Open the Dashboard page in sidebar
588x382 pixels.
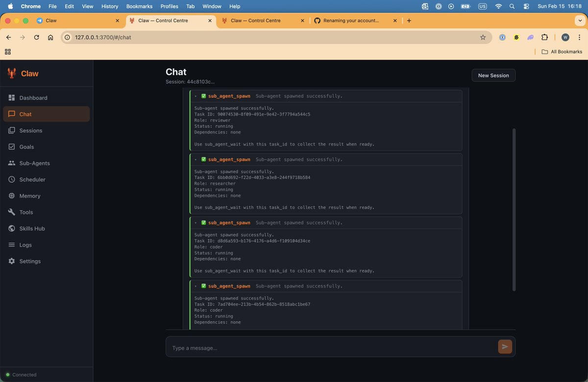pos(46,98)
